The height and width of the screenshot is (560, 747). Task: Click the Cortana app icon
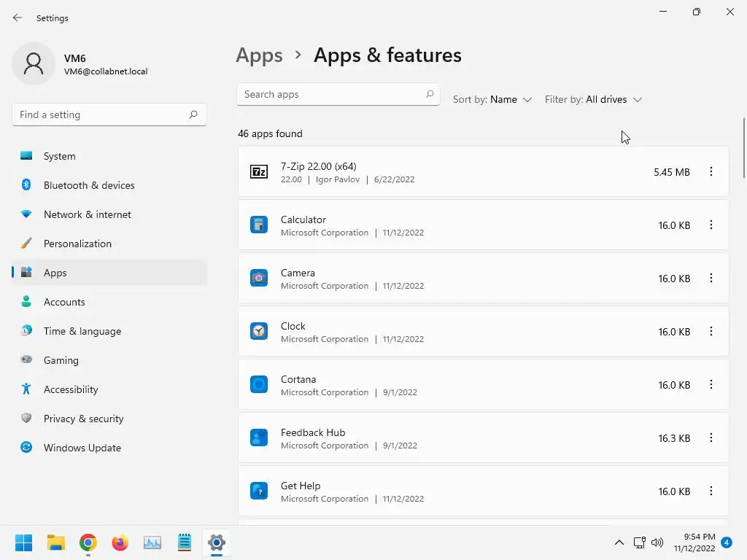259,384
